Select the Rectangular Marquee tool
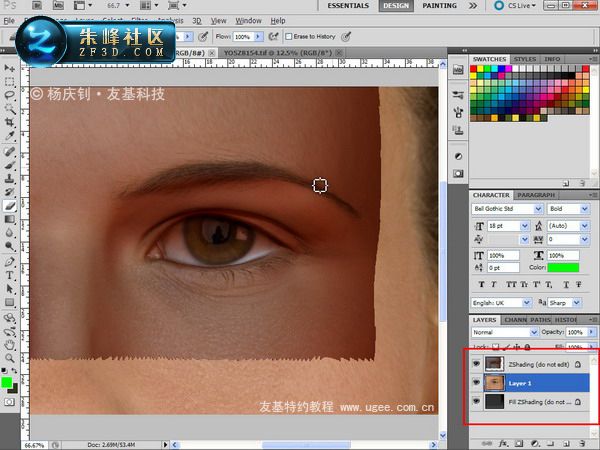Viewport: 600px width, 450px height. pyautogui.click(x=9, y=82)
